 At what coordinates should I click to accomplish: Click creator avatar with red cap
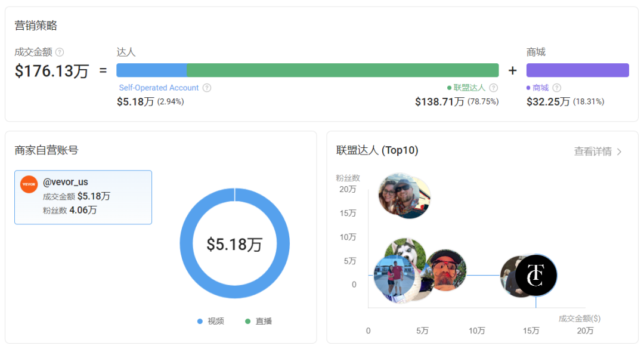446,270
